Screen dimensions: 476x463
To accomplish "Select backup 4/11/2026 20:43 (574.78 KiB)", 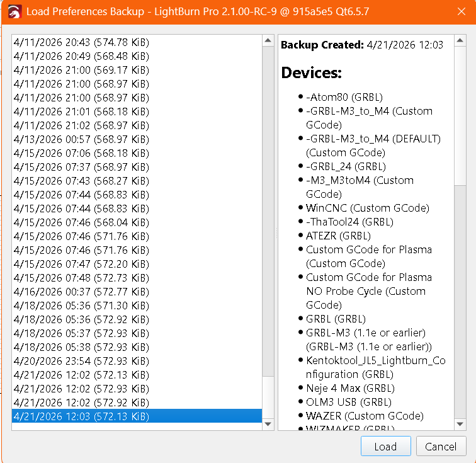I will click(x=81, y=42).
